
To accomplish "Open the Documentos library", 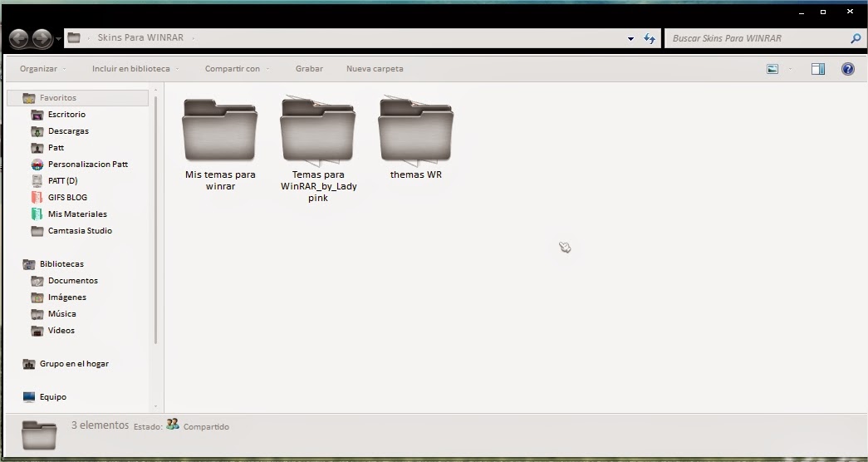I will point(73,280).
